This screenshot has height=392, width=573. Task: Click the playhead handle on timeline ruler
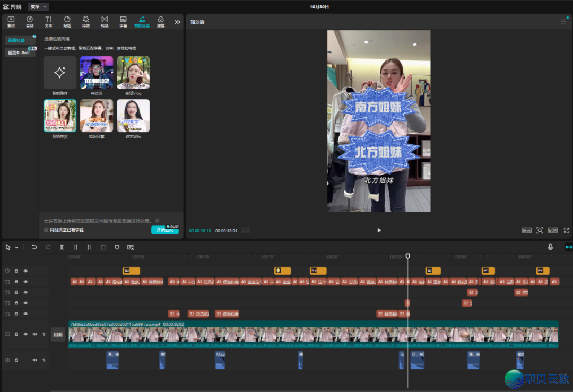click(x=407, y=256)
